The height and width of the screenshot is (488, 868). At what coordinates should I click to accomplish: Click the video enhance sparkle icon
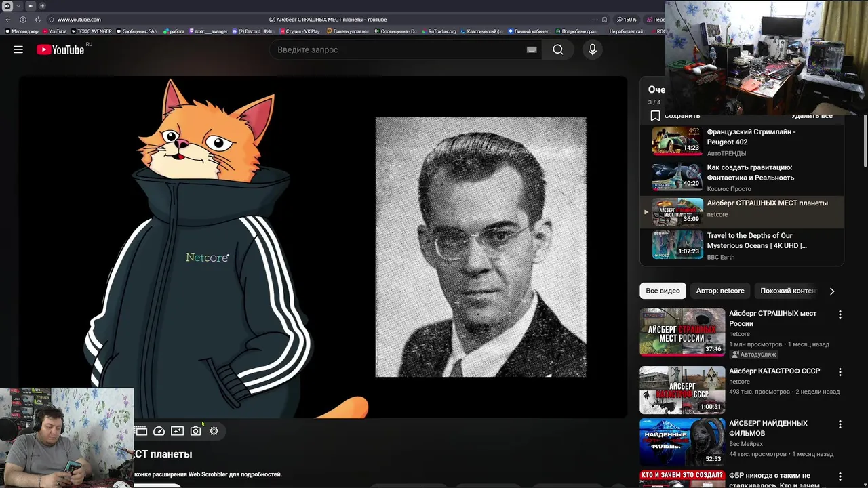coord(177,431)
